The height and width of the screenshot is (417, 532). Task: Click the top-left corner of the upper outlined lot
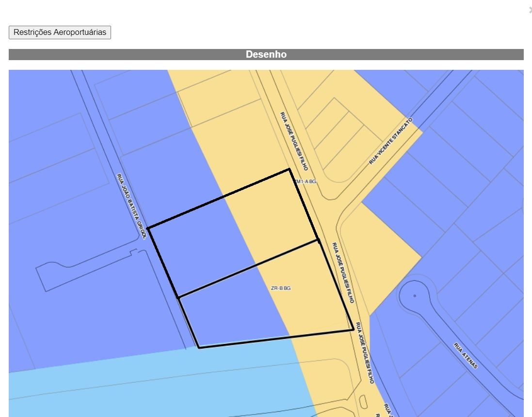coord(147,227)
